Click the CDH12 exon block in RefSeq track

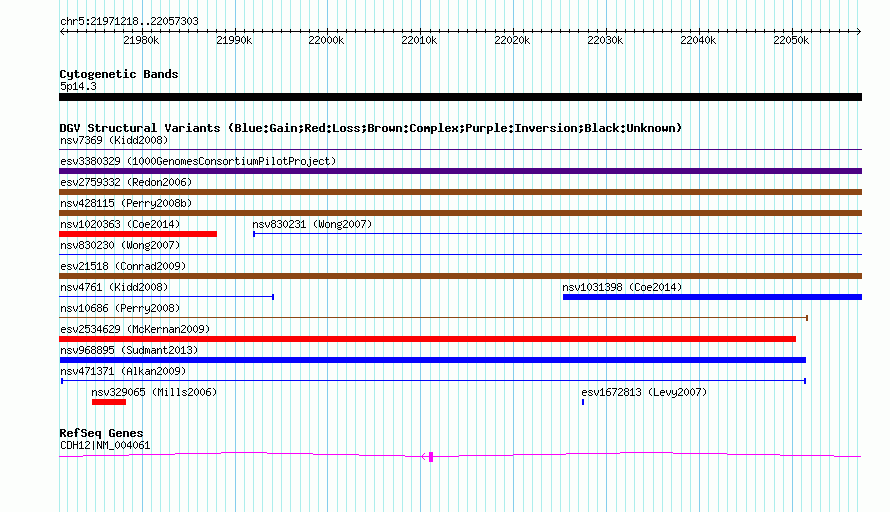(x=431, y=456)
